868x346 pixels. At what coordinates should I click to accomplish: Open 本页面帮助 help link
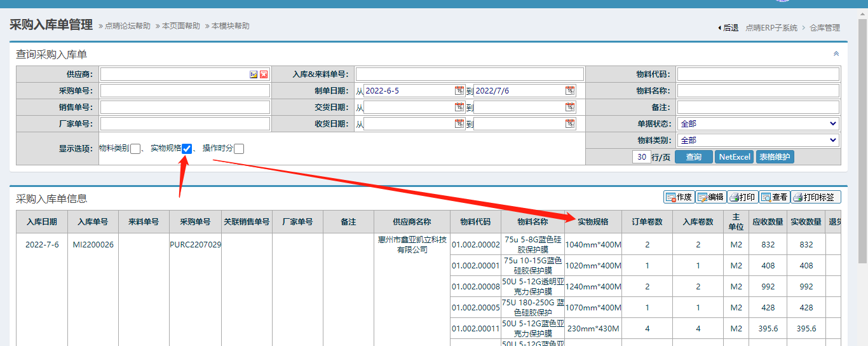click(181, 26)
